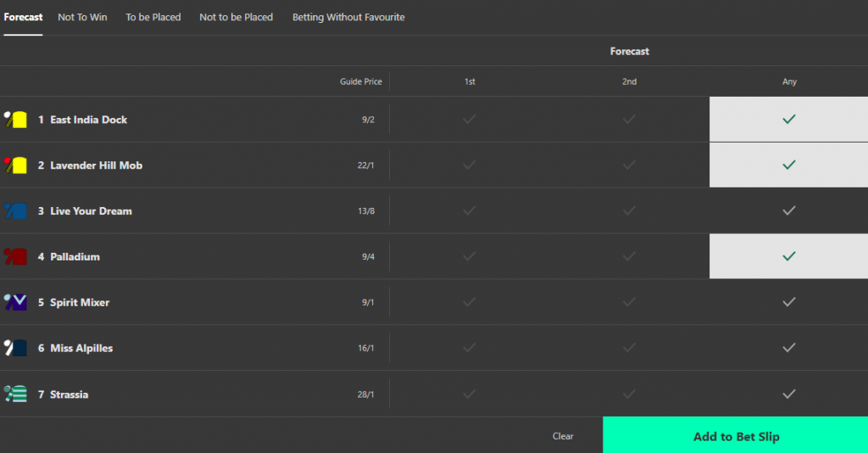868x453 pixels.
Task: Click Lavender Hill Mob jockey silk icon
Action: tap(16, 165)
